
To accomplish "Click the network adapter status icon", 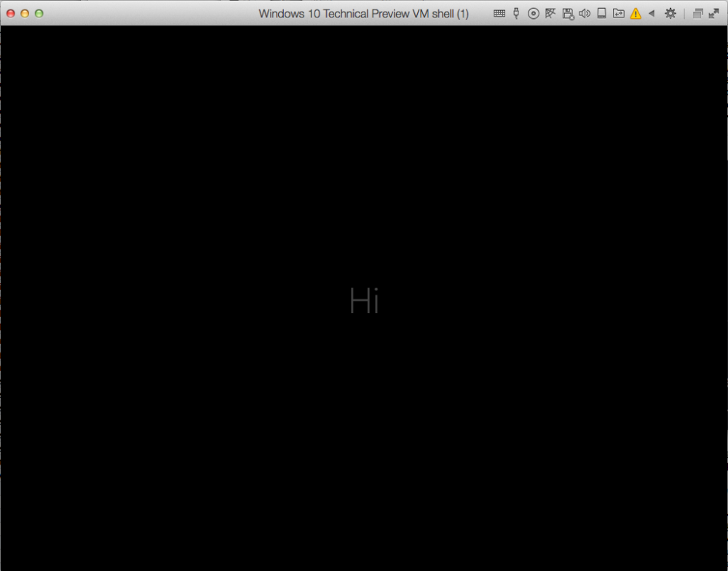I will click(x=550, y=13).
